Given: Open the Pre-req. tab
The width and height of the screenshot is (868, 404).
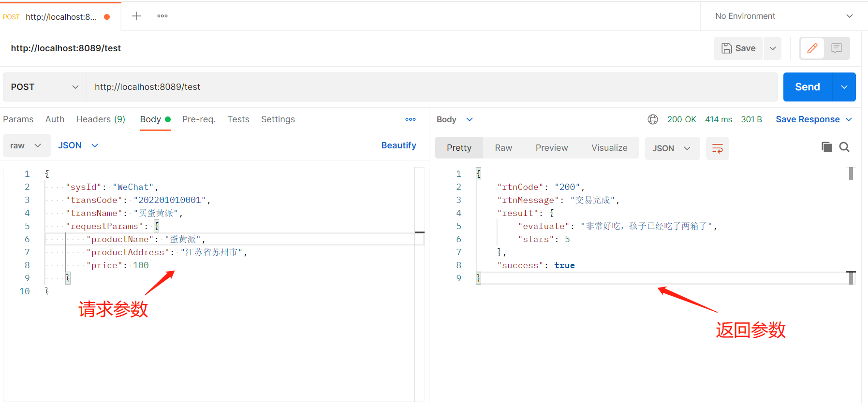Looking at the screenshot, I should [x=199, y=119].
